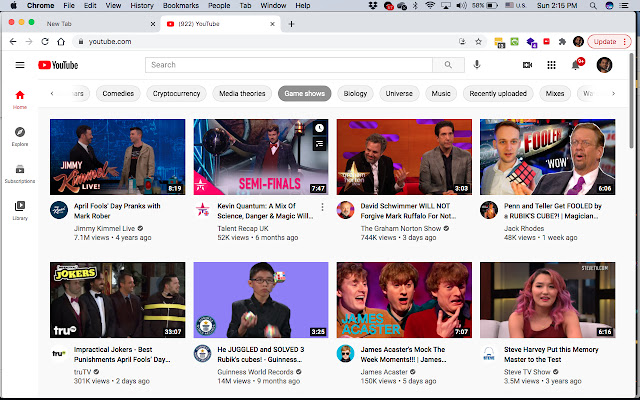Open more options for Kevin Quantum video
The height and width of the screenshot is (400, 640).
322,207
